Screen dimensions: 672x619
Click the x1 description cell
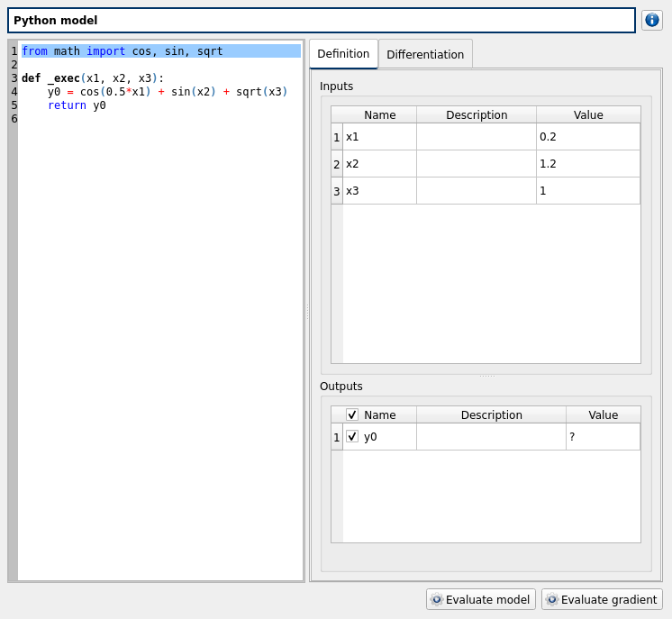pos(476,137)
